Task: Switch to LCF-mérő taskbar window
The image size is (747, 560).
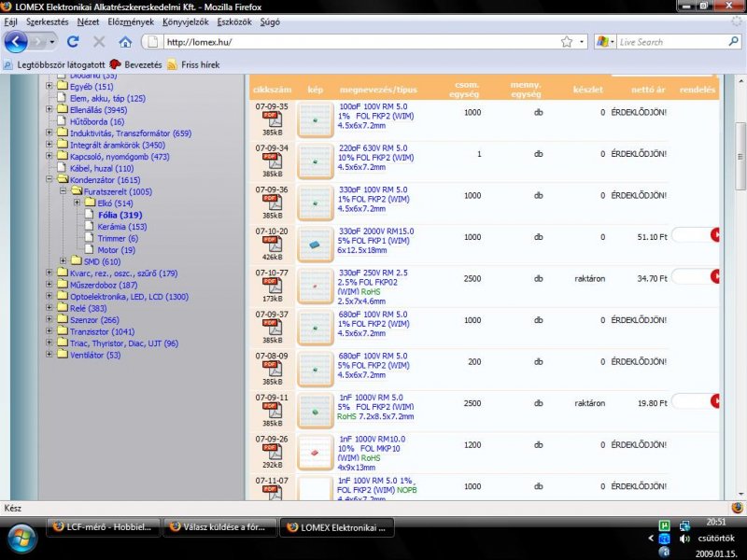Action: [104, 527]
